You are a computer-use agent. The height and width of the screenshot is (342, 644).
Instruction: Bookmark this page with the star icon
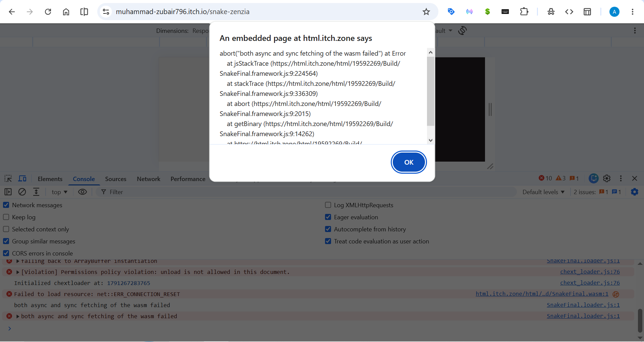(426, 12)
